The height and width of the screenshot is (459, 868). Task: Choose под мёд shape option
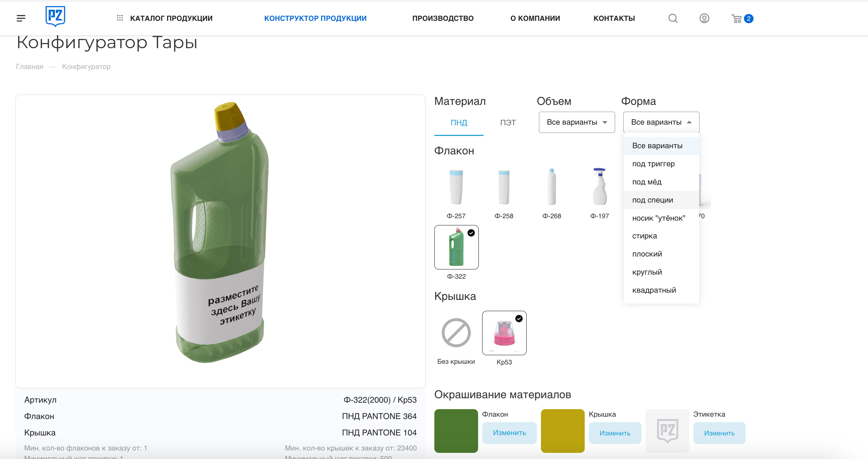pyautogui.click(x=661, y=182)
